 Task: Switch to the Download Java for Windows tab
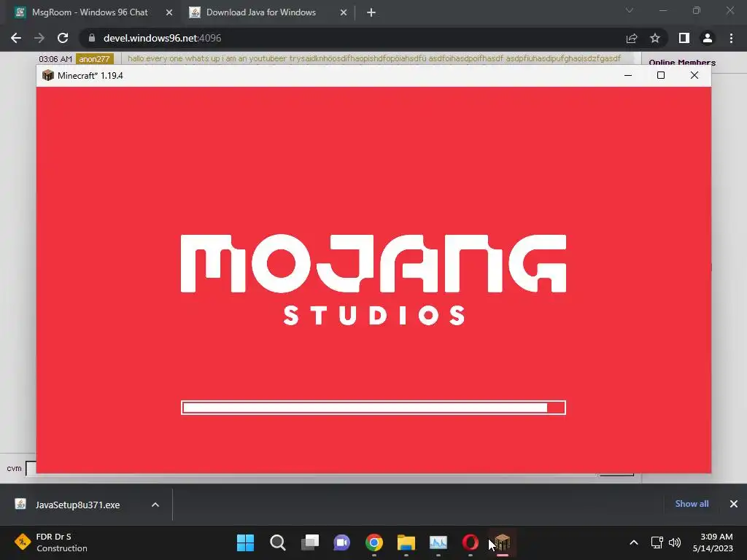(260, 12)
